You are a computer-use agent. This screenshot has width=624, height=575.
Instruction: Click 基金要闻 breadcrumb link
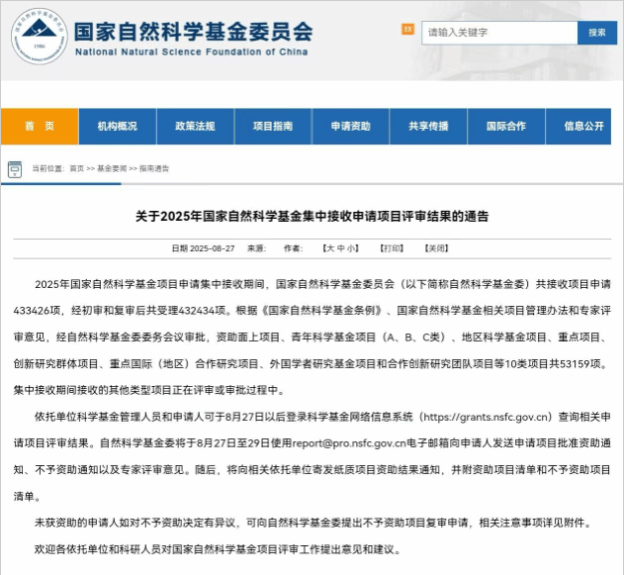(x=112, y=169)
